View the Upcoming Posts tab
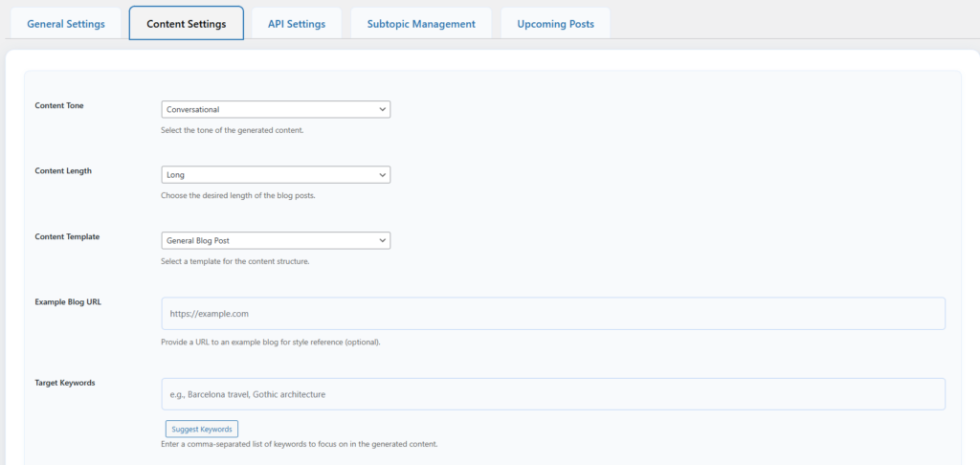980x465 pixels. click(555, 24)
